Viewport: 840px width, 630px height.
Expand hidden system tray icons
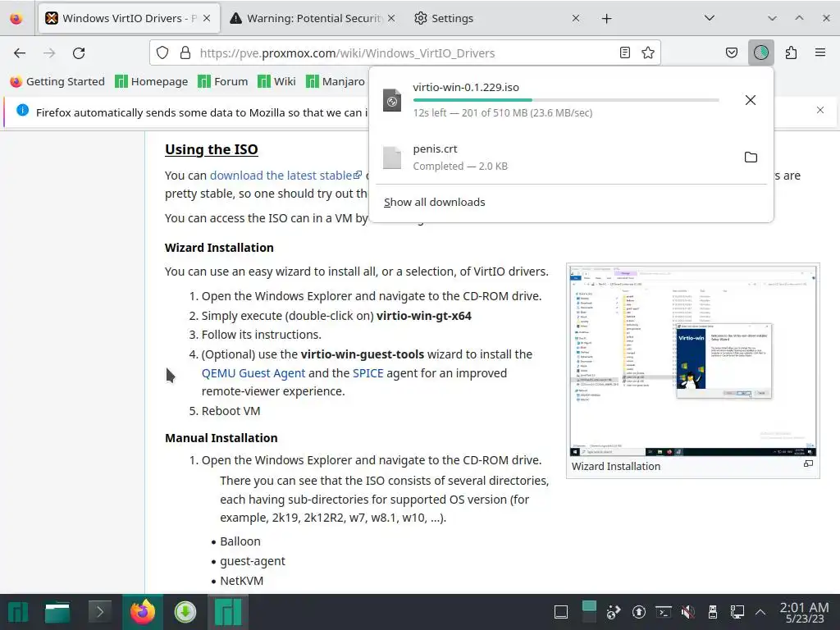pos(760,612)
